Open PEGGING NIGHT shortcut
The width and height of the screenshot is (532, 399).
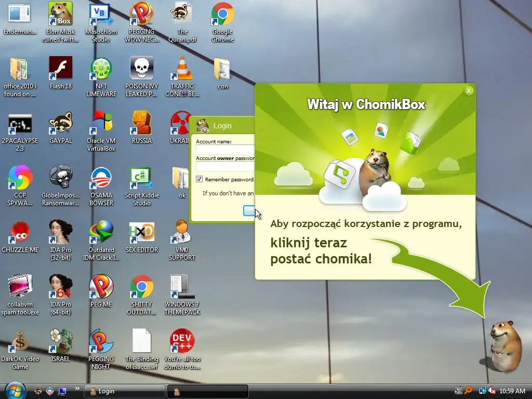pos(101,350)
